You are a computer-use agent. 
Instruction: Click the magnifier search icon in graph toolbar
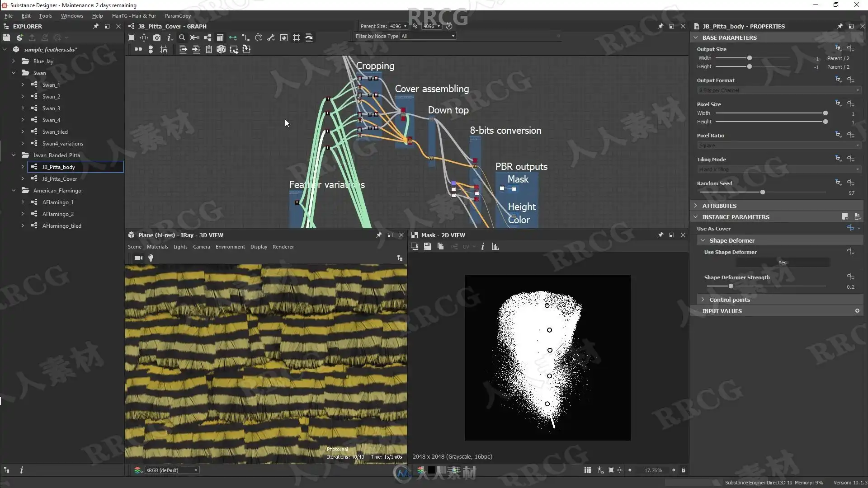[x=182, y=38]
